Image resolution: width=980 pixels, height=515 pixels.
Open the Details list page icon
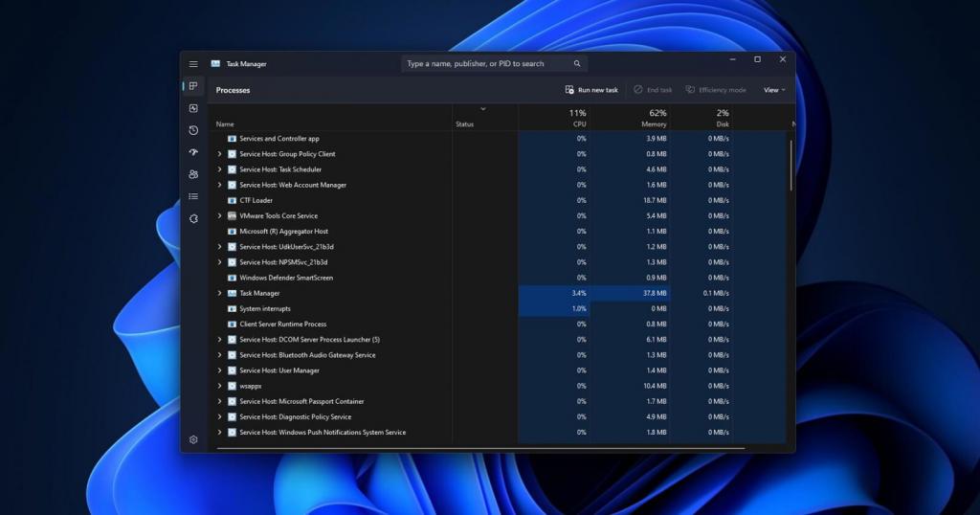click(193, 196)
